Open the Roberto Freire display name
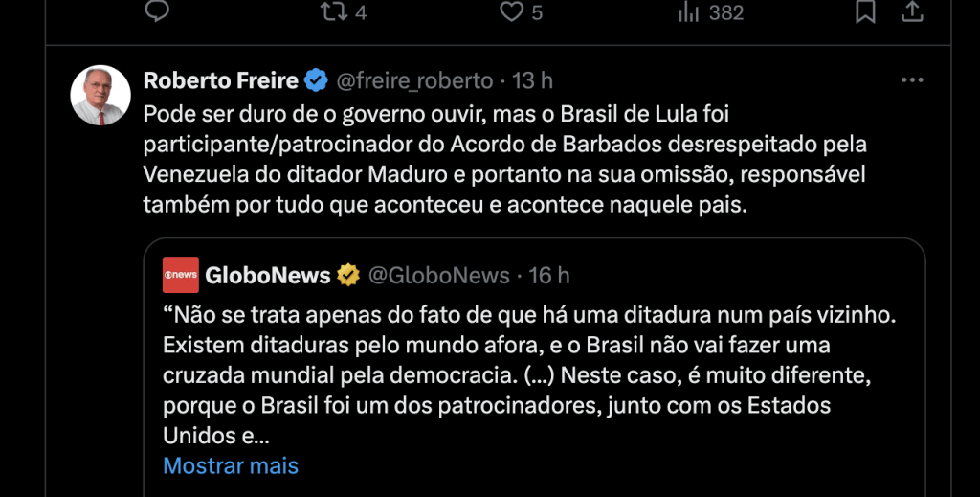980x497 pixels. (220, 81)
